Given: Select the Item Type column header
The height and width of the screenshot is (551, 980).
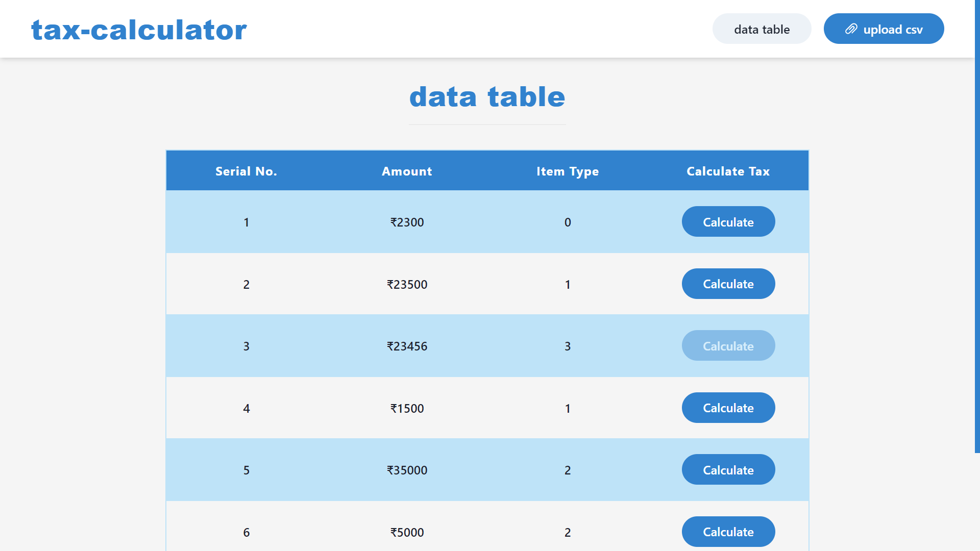Looking at the screenshot, I should click(x=568, y=171).
